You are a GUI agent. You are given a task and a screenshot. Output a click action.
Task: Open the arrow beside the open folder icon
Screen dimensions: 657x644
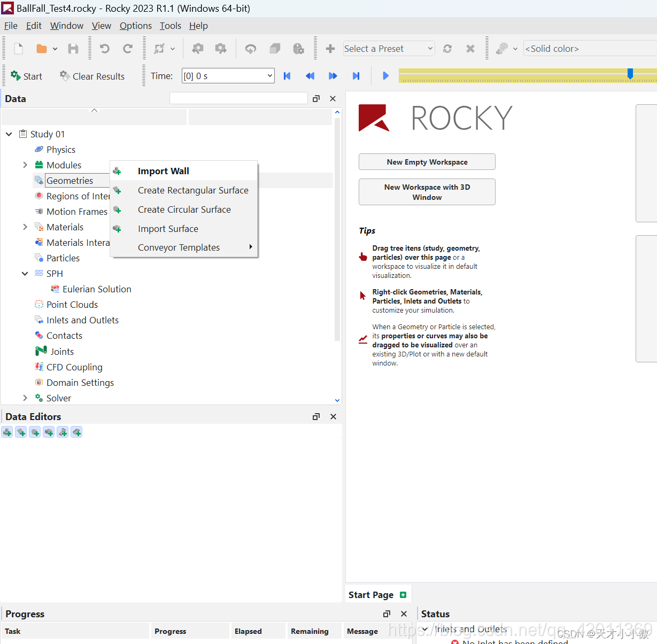(x=55, y=49)
